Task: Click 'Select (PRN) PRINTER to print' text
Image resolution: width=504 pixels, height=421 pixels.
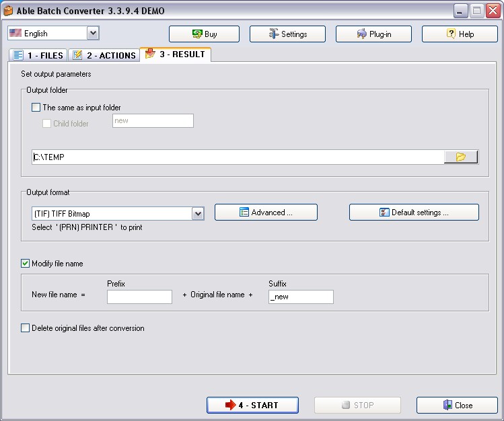Action: tap(87, 227)
